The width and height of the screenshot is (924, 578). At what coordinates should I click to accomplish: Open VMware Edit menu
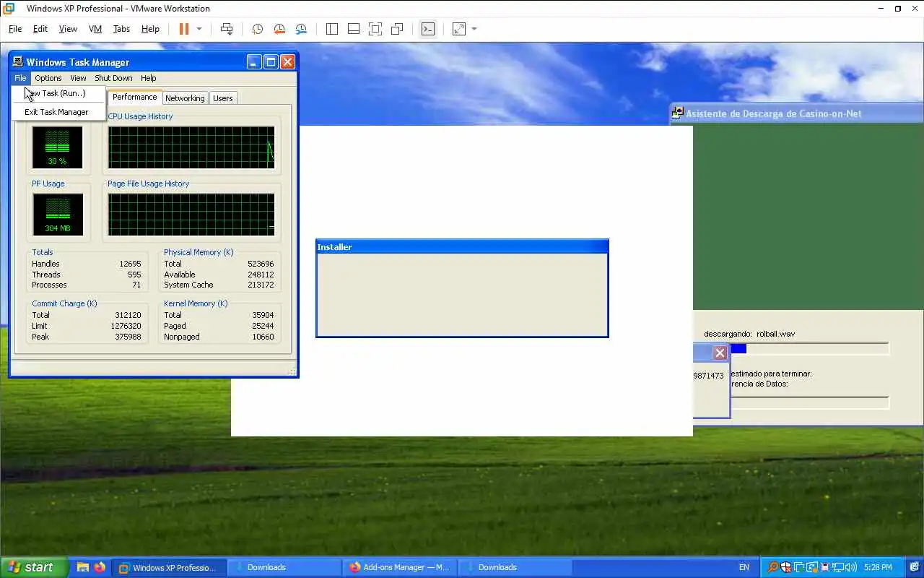coord(40,29)
